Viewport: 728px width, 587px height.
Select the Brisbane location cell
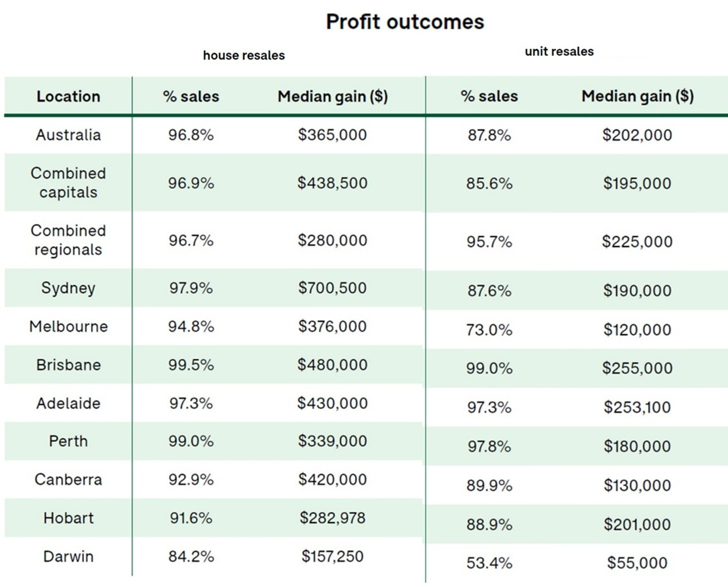click(68, 365)
